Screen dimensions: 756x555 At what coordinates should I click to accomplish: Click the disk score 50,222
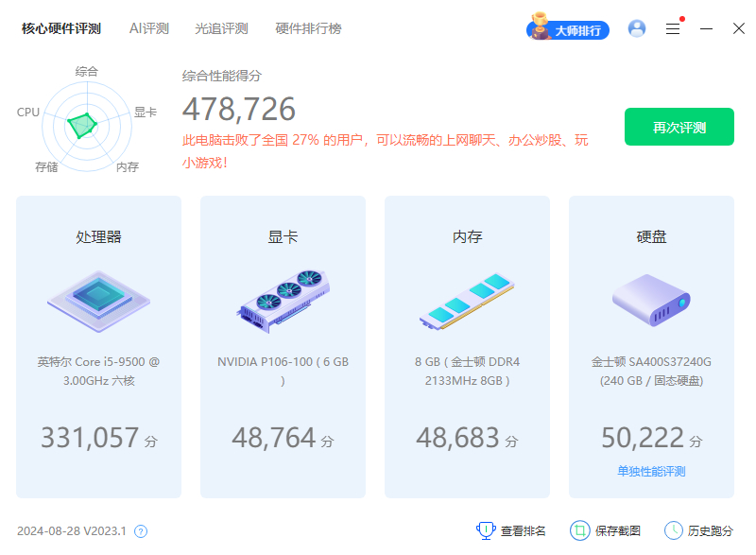pos(643,438)
